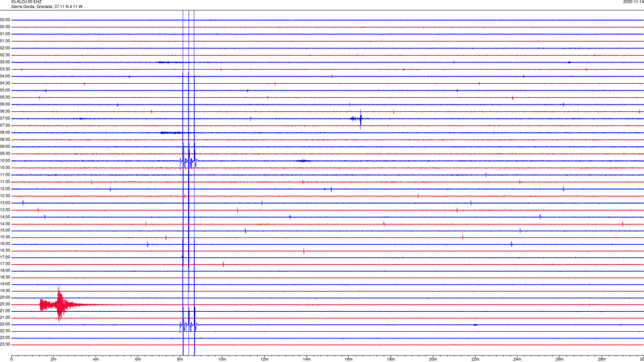Click the 4m tick label on time axis

96,359
